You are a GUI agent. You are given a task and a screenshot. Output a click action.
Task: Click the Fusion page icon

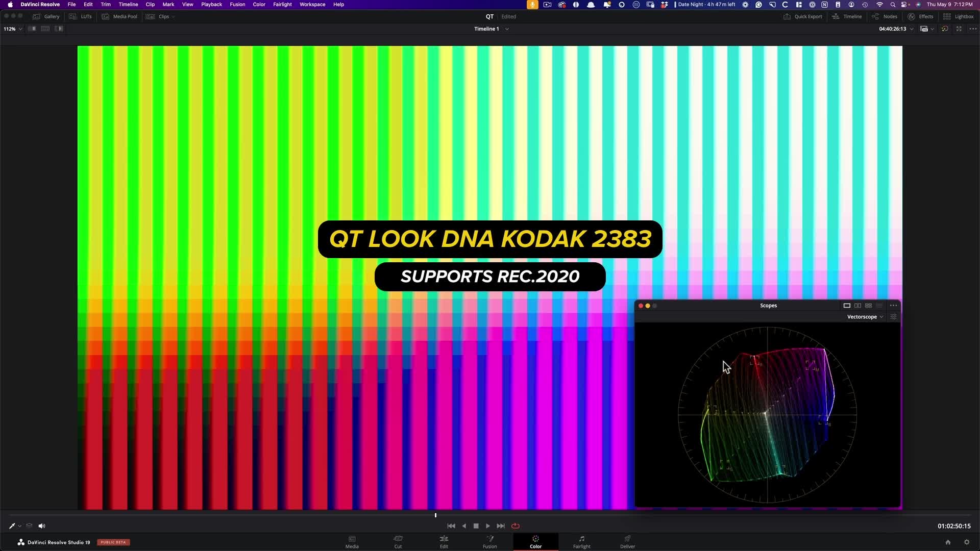489,542
